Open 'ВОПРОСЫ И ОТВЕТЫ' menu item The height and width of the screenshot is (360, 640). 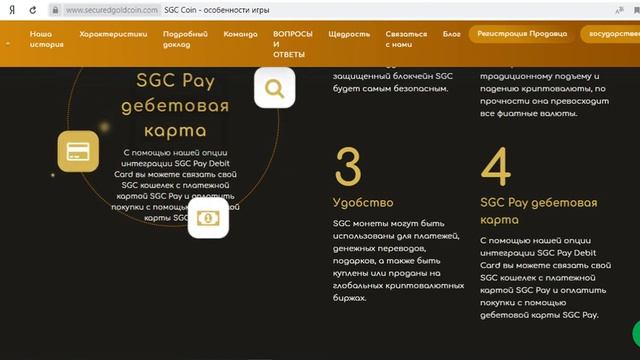(293, 44)
